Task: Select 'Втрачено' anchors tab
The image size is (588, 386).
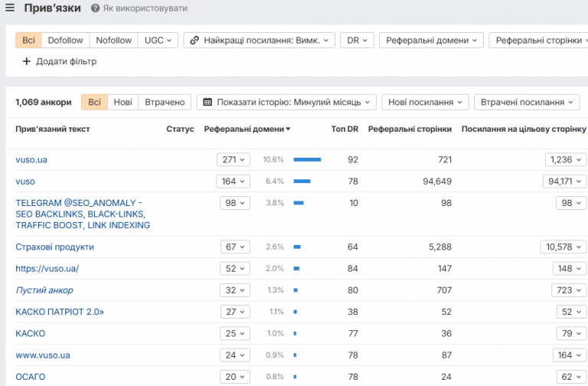Action: [165, 102]
